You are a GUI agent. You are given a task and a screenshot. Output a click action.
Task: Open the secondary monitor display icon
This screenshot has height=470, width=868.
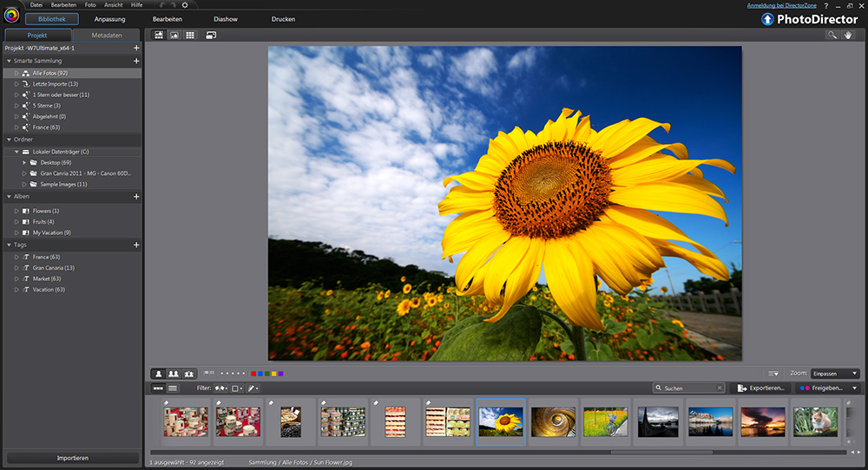[211, 35]
